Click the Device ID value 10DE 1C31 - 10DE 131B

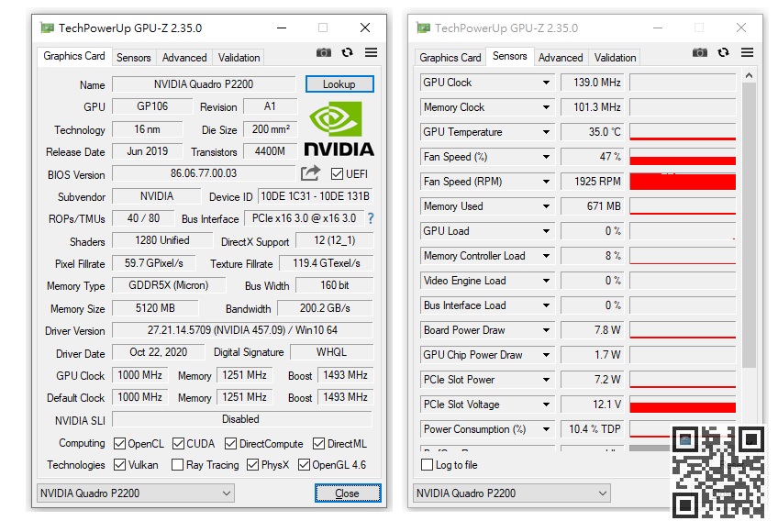[315, 196]
